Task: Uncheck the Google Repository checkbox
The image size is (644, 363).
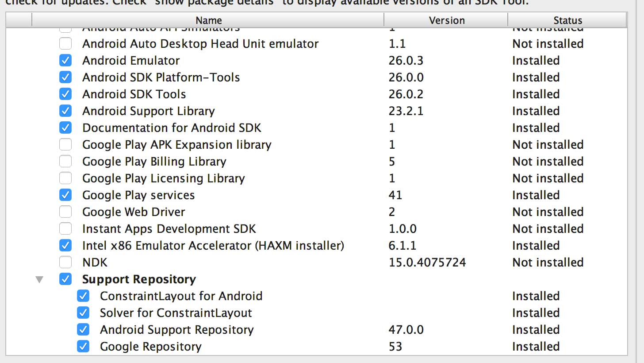Action: pos(83,347)
